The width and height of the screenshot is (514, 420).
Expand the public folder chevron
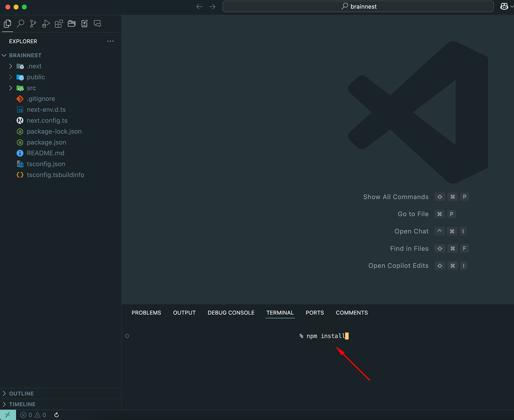click(x=11, y=77)
